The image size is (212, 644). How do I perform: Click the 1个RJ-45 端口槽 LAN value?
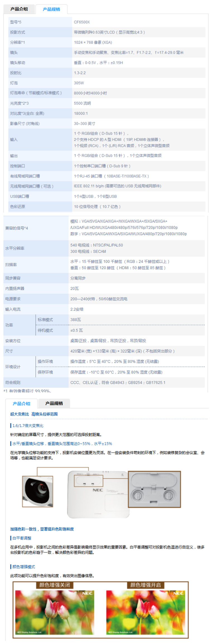click(x=111, y=176)
